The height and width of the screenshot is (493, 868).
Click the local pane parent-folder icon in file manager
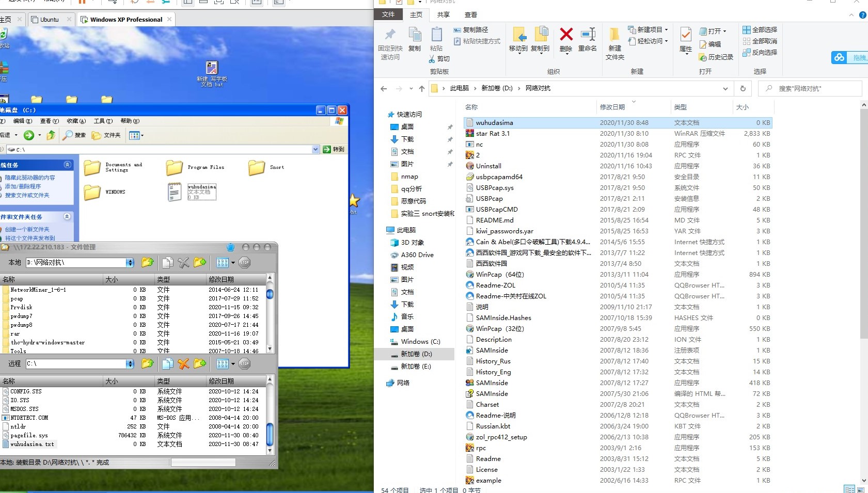point(148,262)
